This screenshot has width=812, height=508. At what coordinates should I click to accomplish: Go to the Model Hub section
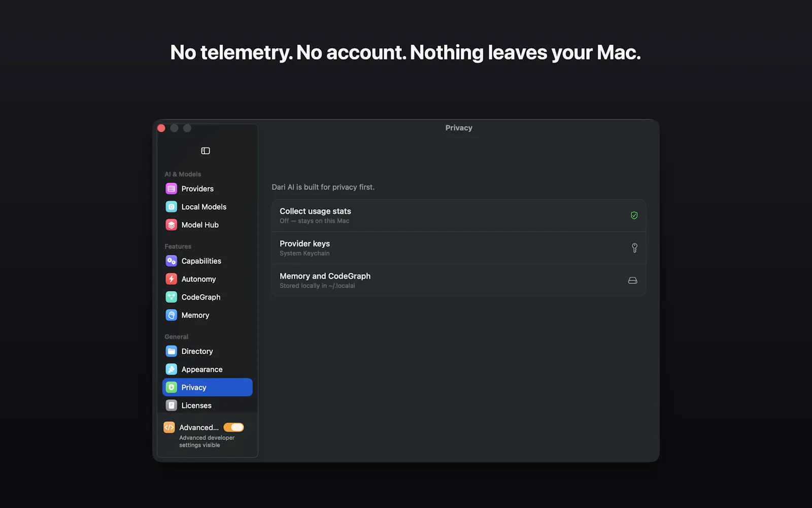coord(200,225)
